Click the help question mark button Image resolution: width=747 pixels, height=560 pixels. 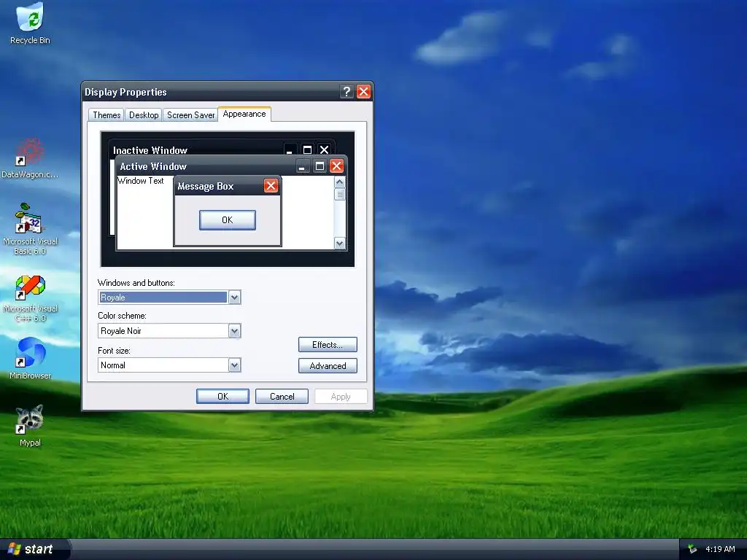coord(347,91)
